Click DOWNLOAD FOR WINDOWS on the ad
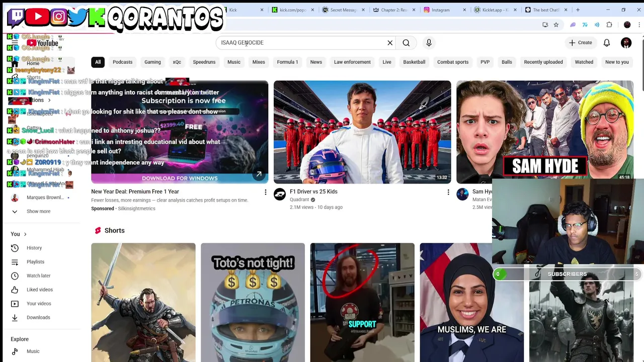Image resolution: width=644 pixels, height=362 pixels. click(180, 178)
